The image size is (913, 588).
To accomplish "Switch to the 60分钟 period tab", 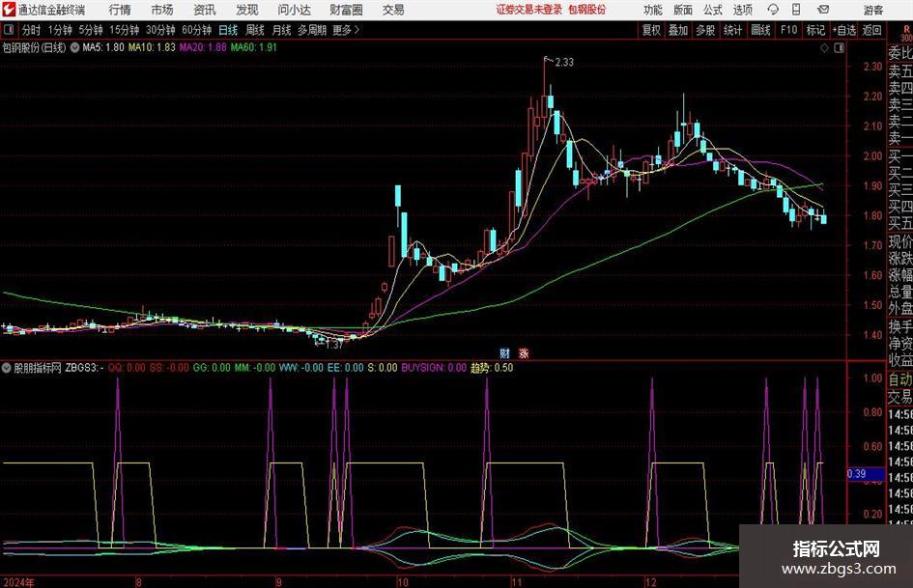I will (x=196, y=30).
